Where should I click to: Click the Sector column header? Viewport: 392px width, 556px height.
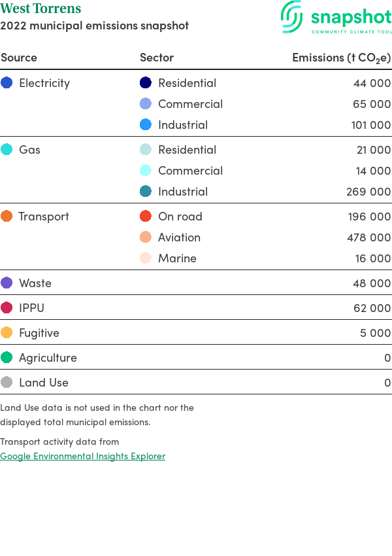click(157, 58)
